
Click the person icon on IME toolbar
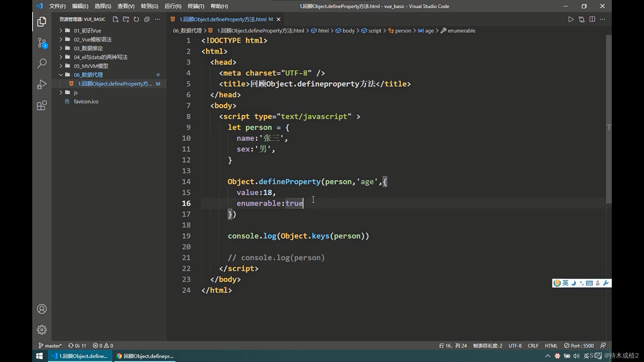pos(598,283)
